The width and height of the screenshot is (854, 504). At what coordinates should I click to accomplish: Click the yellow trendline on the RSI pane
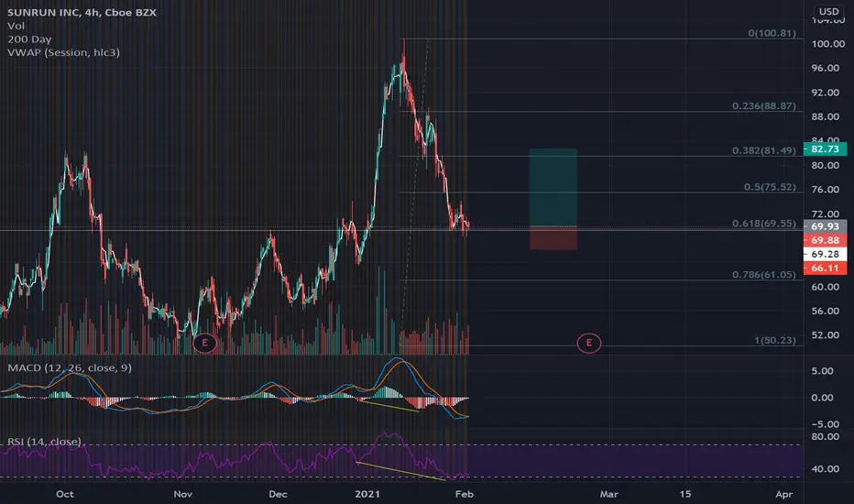coord(400,471)
